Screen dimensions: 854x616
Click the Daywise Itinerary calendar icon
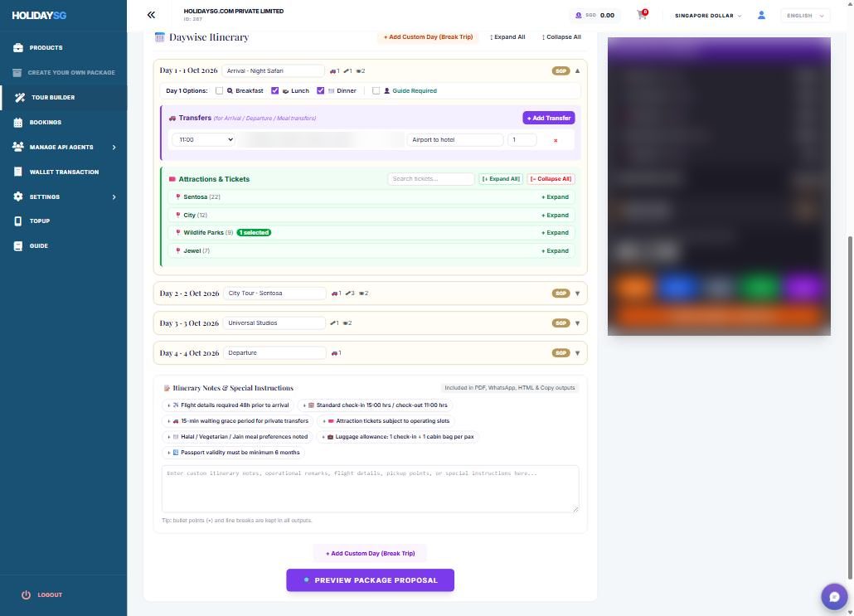point(159,37)
